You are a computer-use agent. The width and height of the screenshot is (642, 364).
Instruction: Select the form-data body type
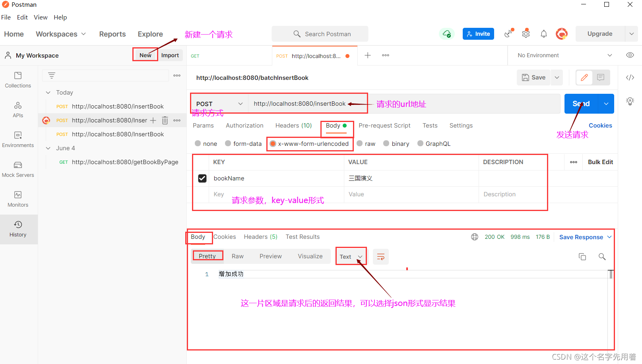[x=228, y=143]
